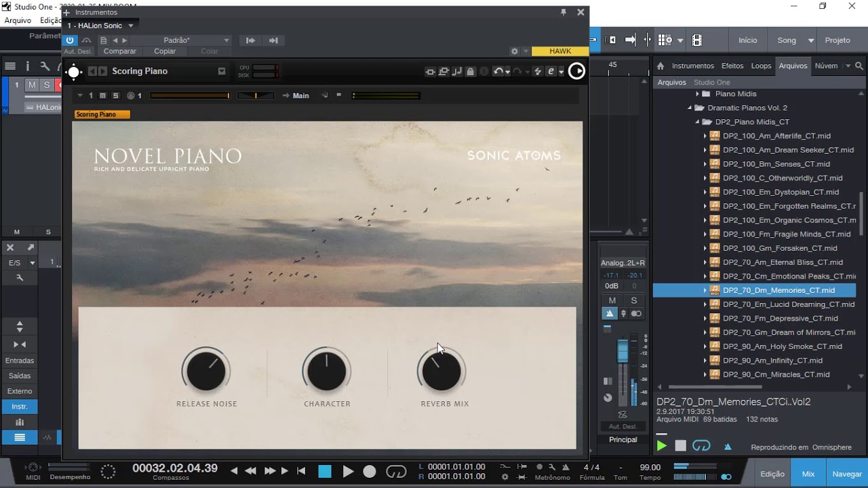Open the Padrão preset dropdown
The width and height of the screenshot is (868, 488).
(226, 41)
